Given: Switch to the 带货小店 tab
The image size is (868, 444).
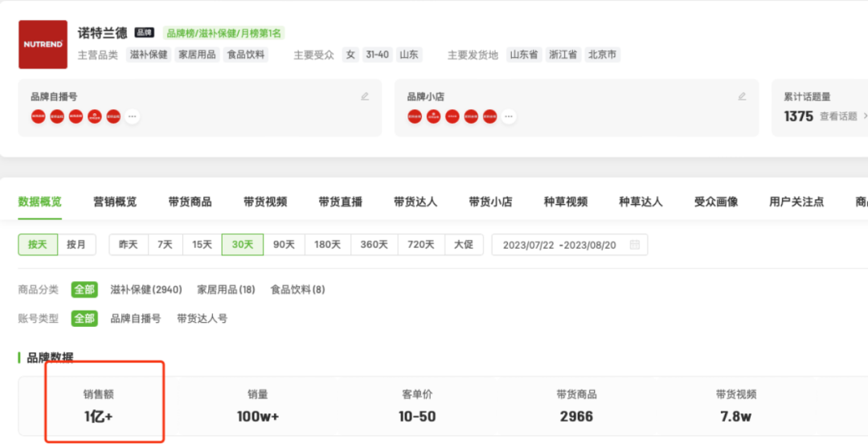Looking at the screenshot, I should [490, 202].
